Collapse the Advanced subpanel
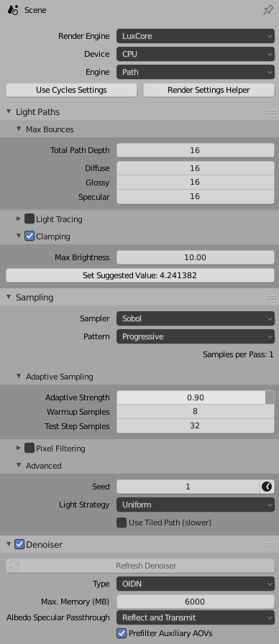Image resolution: width=279 pixels, height=644 pixels. (19, 465)
